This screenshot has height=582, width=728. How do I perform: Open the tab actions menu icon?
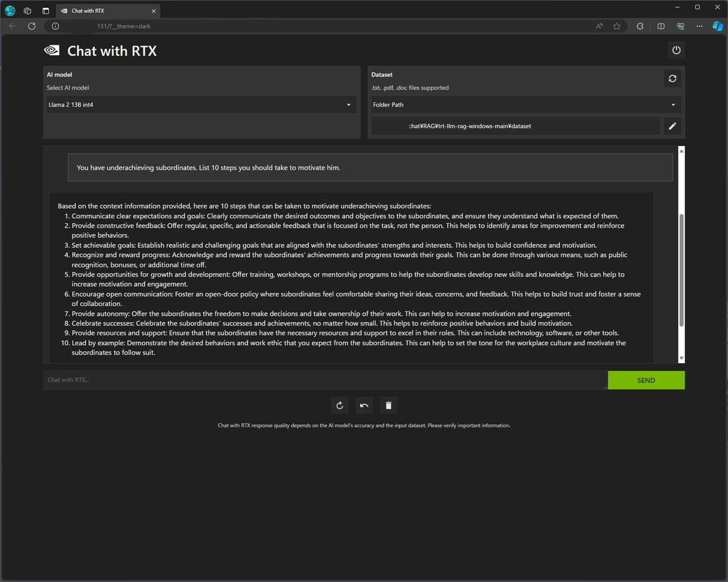(45, 10)
